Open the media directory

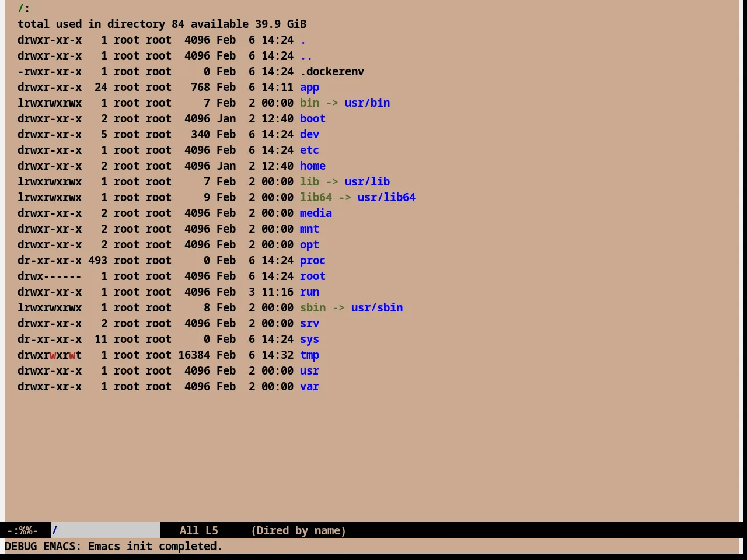(x=316, y=213)
